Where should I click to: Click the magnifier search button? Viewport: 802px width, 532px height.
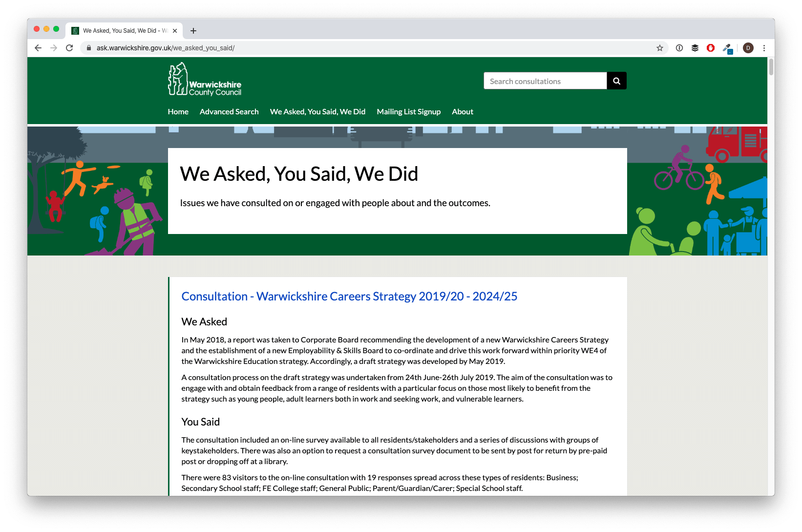point(617,81)
